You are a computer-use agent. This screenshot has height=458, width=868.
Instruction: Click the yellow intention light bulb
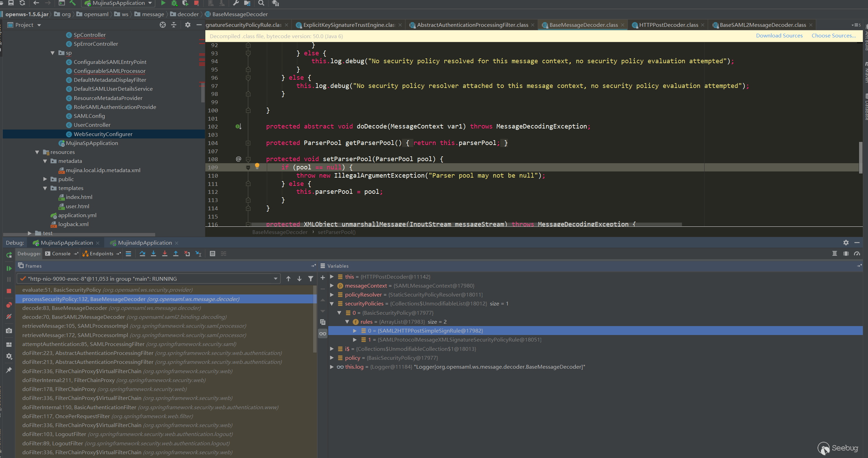[257, 166]
